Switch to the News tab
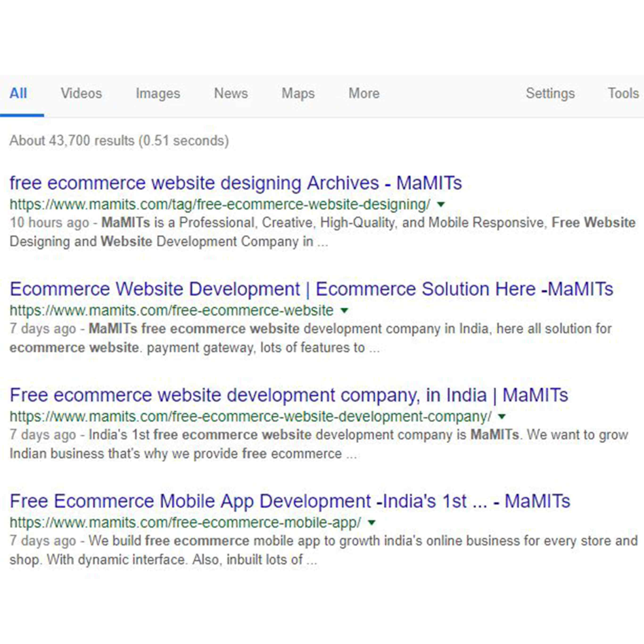This screenshot has width=644, height=644. tap(231, 93)
